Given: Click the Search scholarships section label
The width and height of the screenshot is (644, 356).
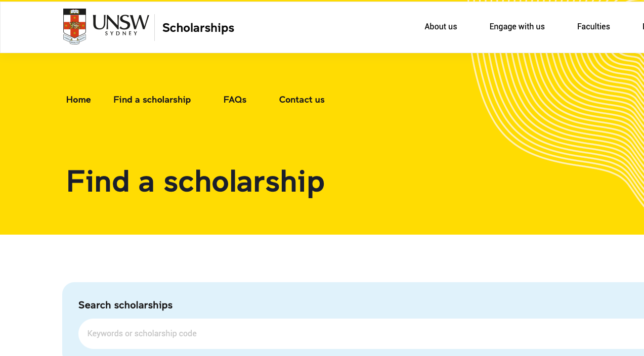Looking at the screenshot, I should (125, 305).
